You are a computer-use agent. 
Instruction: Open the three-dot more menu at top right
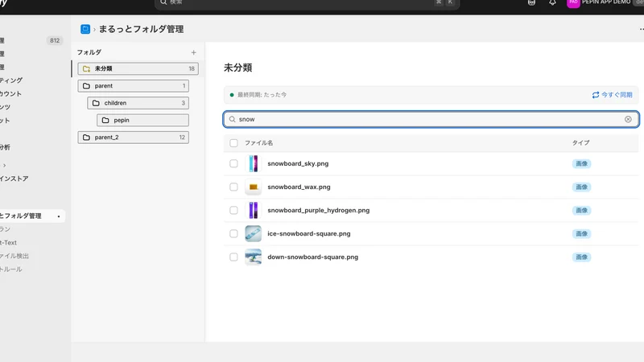click(x=641, y=29)
